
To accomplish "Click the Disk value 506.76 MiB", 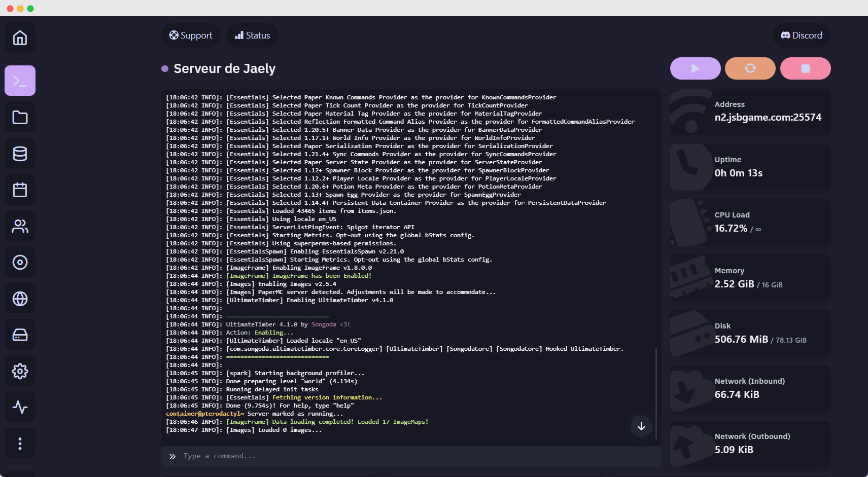I will [x=741, y=339].
